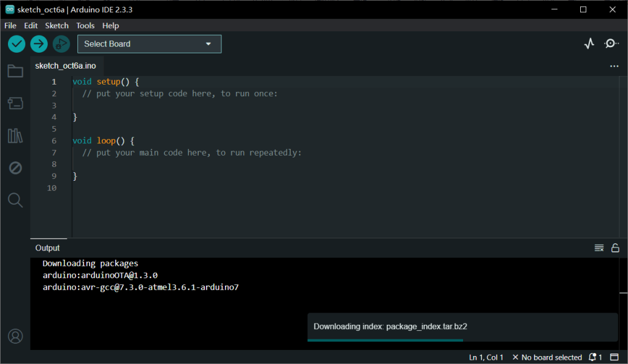628x364 pixels.
Task: Open the Sketchbook folder panel
Action: (15, 70)
